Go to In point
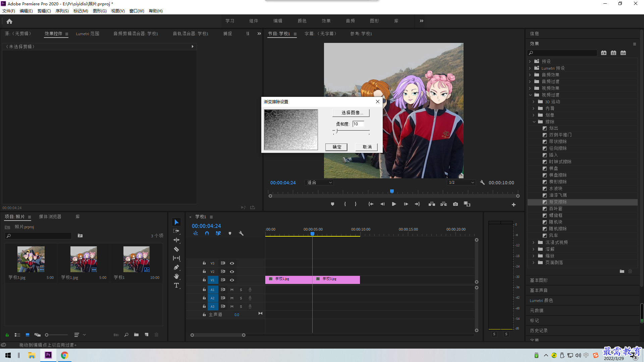 point(371,204)
